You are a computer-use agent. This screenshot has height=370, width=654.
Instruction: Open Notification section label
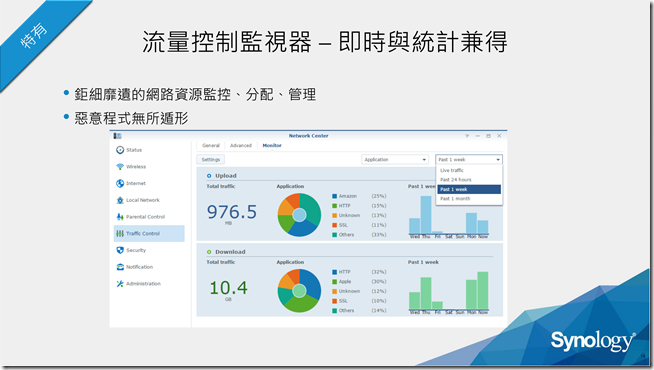coord(139,267)
